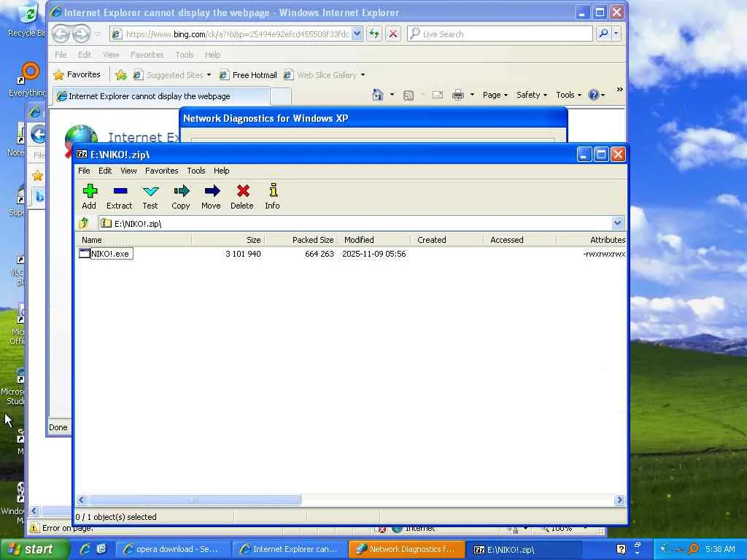Open the IE Safety dropdown menu
This screenshot has height=560, width=747.
tap(531, 95)
